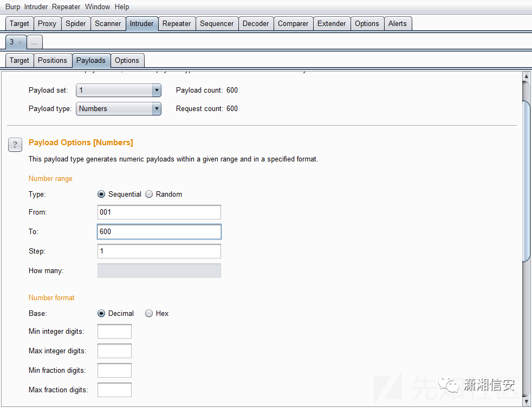The height and width of the screenshot is (408, 532).
Task: Select the main Intruder tab
Action: (142, 24)
